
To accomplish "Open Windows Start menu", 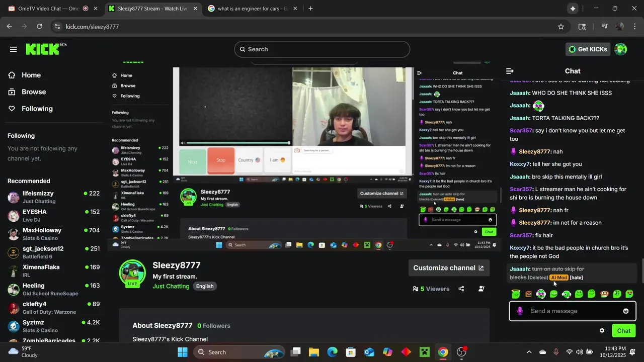I will pos(183,352).
